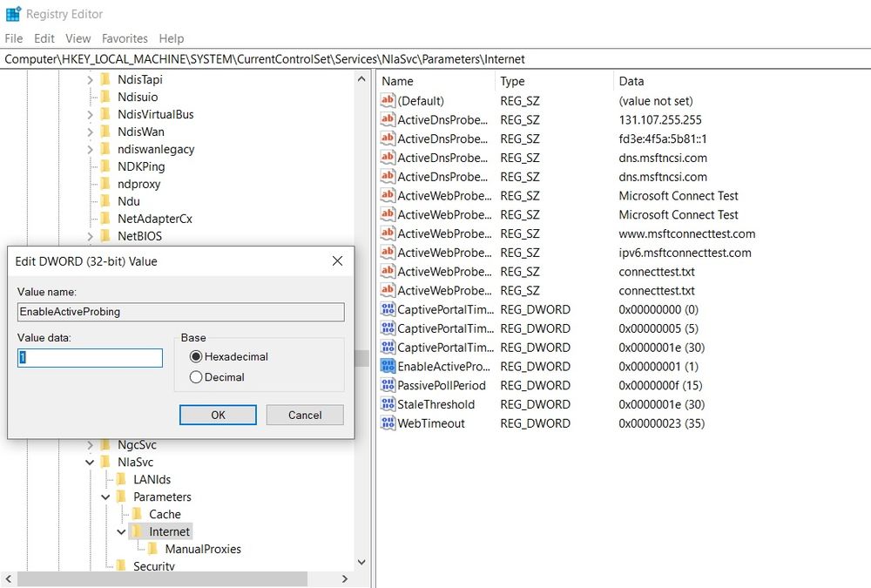Viewport: 871px width, 588px height.
Task: Click the 0x0000000f (15) data cell
Action: [660, 385]
